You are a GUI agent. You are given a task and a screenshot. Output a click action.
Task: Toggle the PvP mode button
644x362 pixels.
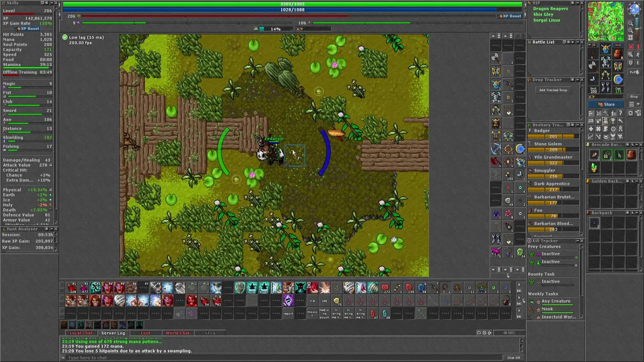(634, 72)
